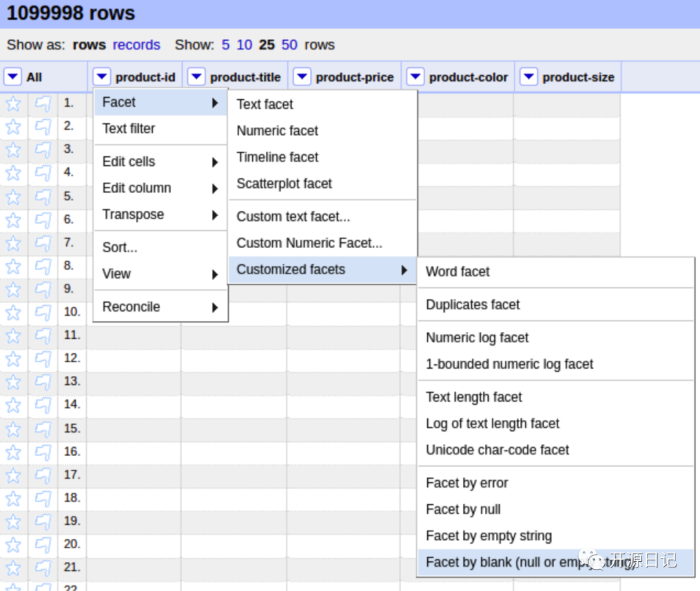Open Customized facets submenu

[x=322, y=270]
